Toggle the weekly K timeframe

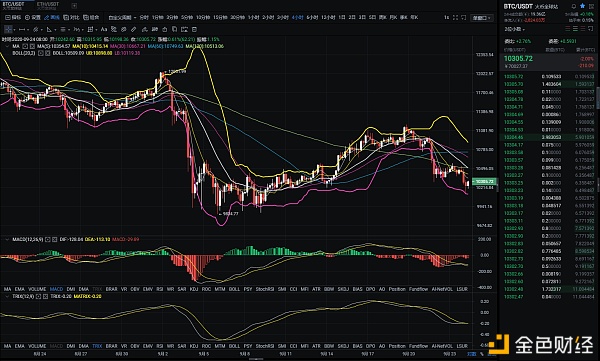click(x=382, y=18)
